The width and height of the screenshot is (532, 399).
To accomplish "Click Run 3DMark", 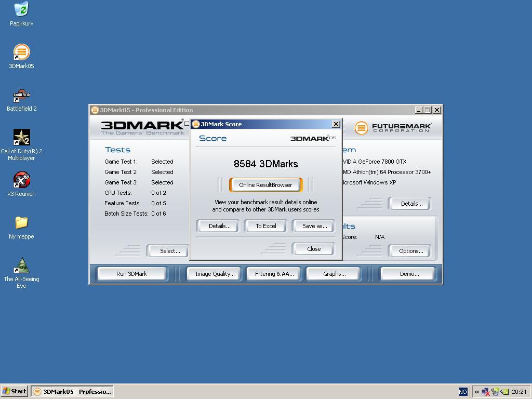I will pos(131,274).
